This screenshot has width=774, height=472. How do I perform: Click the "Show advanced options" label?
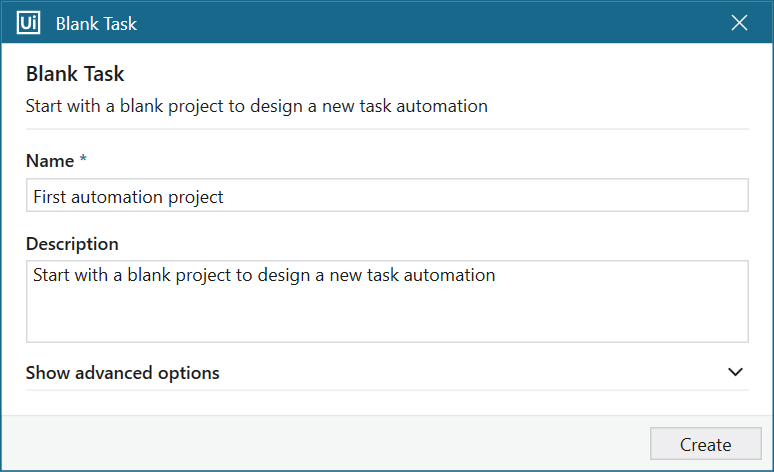(x=122, y=373)
